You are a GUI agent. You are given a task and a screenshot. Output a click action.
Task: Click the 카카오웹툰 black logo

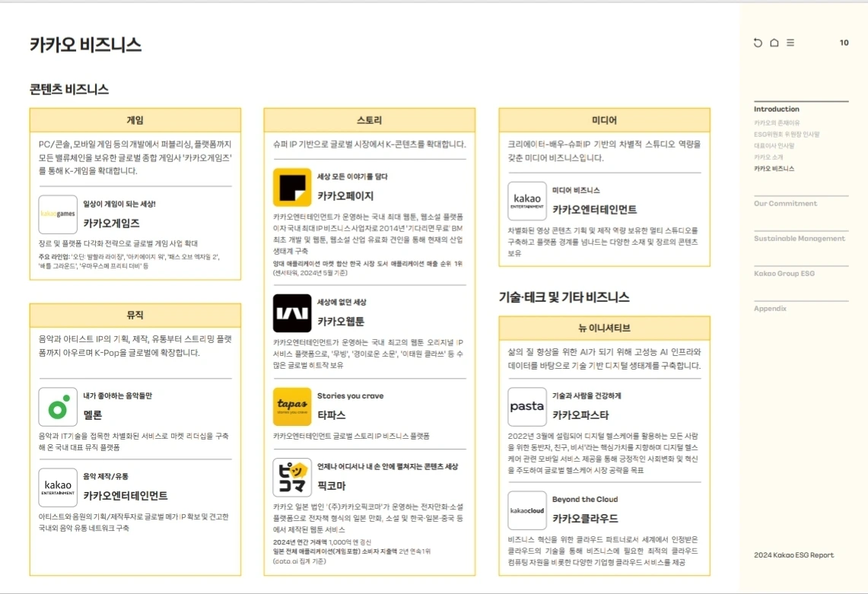[292, 313]
